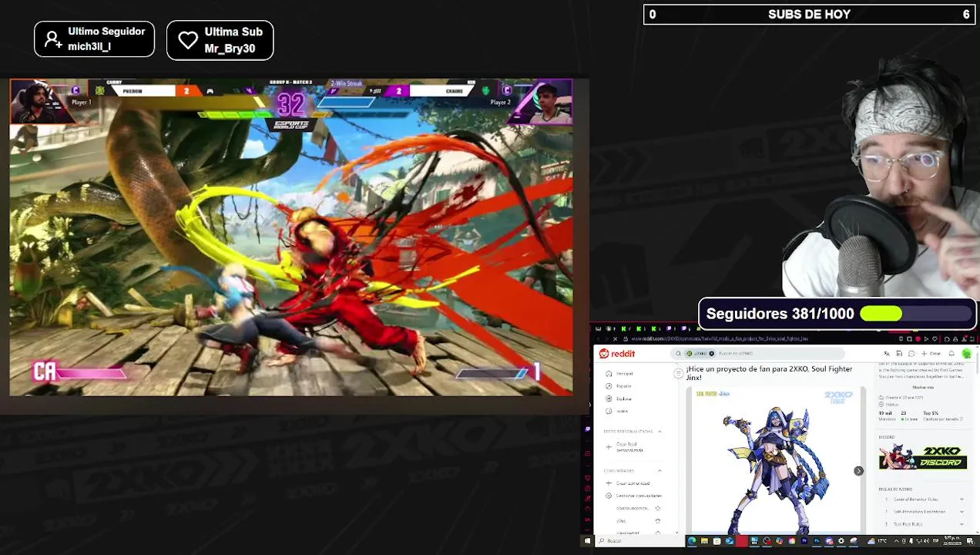Click the SUBS DE HOY counter bar

tap(810, 14)
